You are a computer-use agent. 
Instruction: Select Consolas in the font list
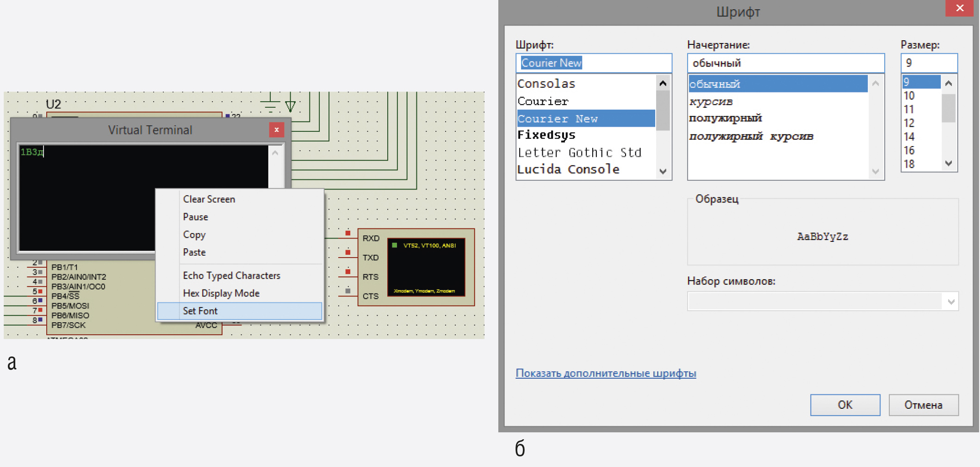[x=586, y=84]
